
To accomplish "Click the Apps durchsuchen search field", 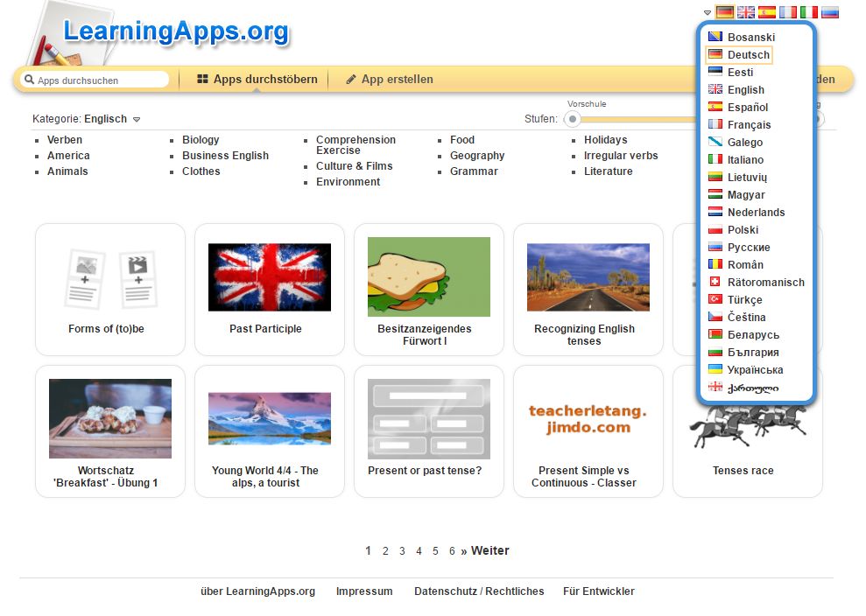I will tap(96, 80).
